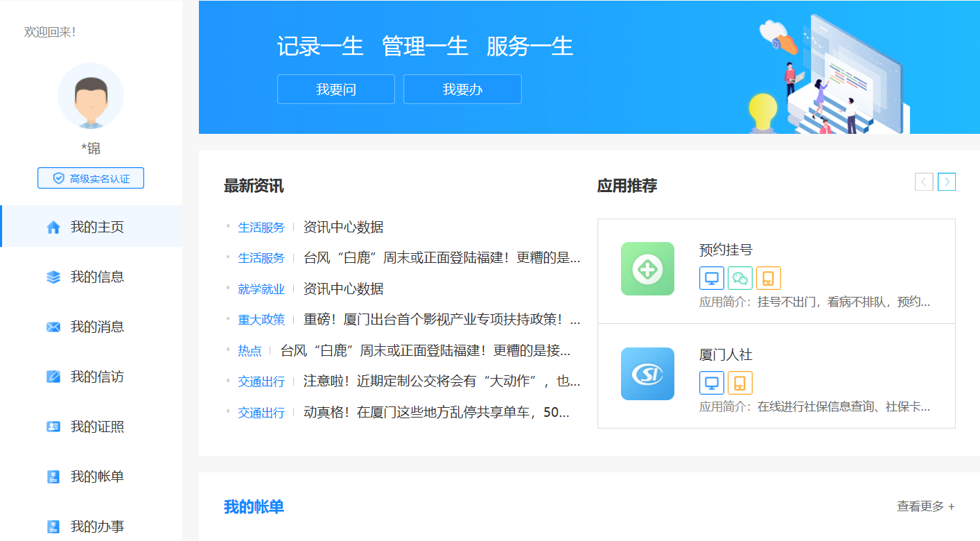This screenshot has height=541, width=980.
Task: Click the user avatar picture
Action: point(91,96)
